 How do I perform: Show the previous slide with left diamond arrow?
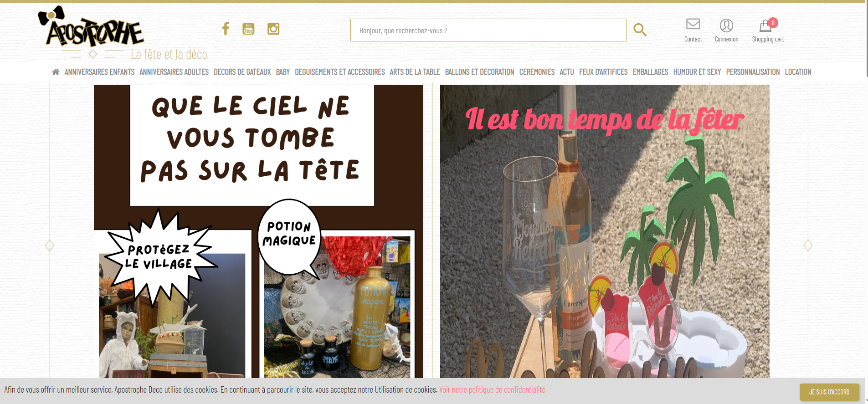pyautogui.click(x=50, y=245)
